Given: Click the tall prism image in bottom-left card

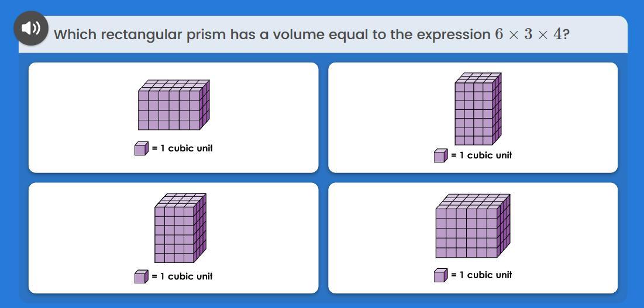Looking at the screenshot, I should coord(180,229).
